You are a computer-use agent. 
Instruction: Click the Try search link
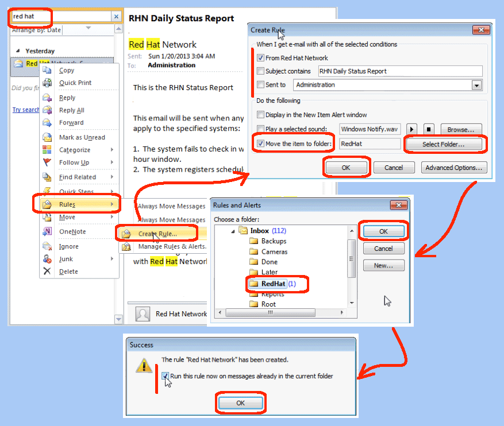tap(26, 110)
